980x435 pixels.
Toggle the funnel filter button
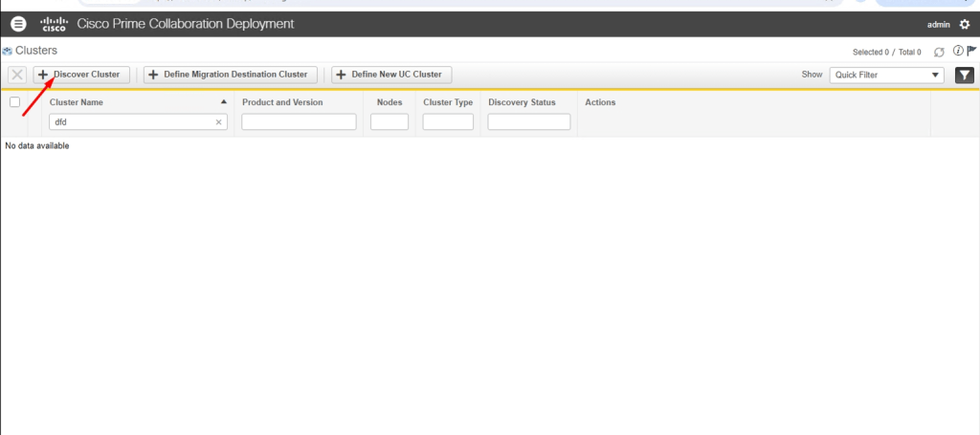pos(964,75)
